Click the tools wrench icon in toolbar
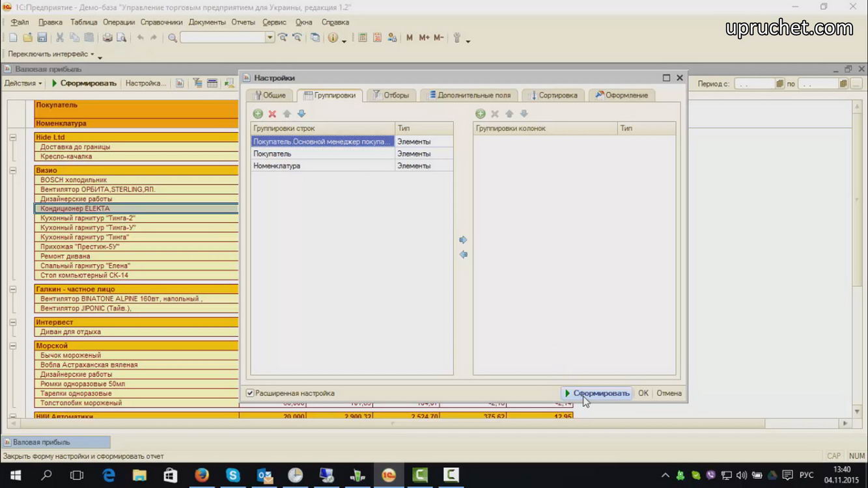868x488 pixels. 457,38
